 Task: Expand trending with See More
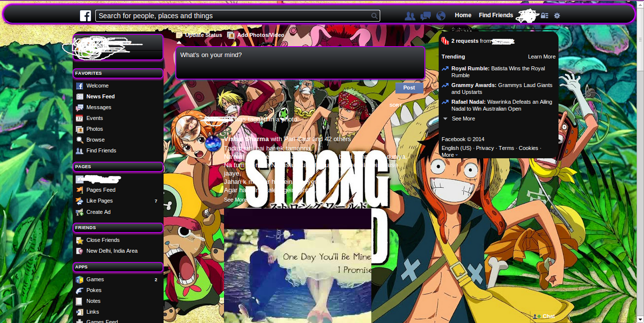(x=463, y=118)
